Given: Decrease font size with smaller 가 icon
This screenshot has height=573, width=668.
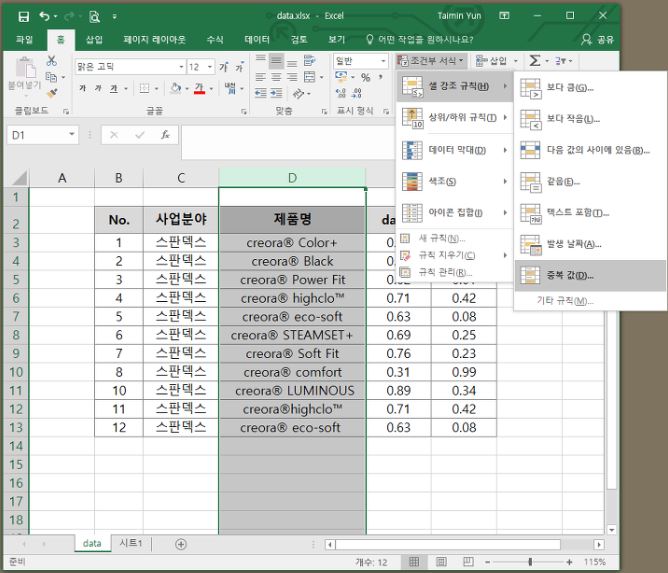Looking at the screenshot, I should coord(239,67).
